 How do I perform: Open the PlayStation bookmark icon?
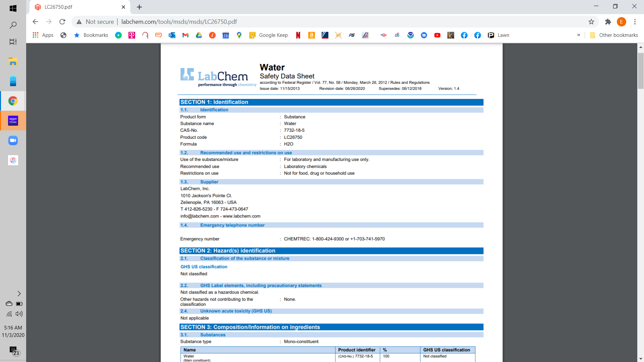tap(352, 35)
